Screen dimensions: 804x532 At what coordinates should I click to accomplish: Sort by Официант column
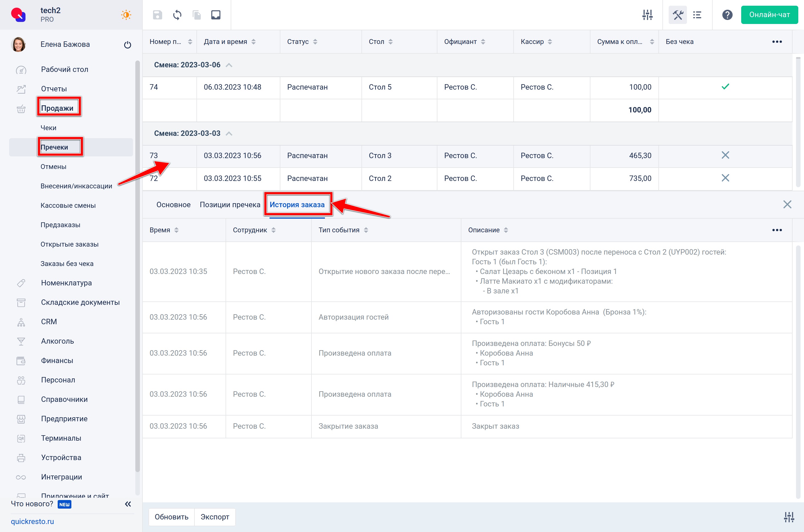pos(483,42)
